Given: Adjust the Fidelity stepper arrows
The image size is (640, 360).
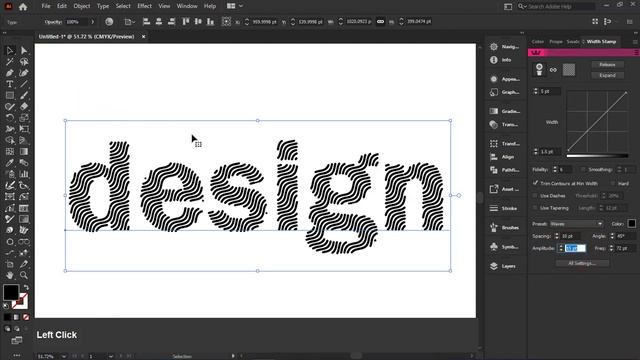Looking at the screenshot, I should click(555, 169).
